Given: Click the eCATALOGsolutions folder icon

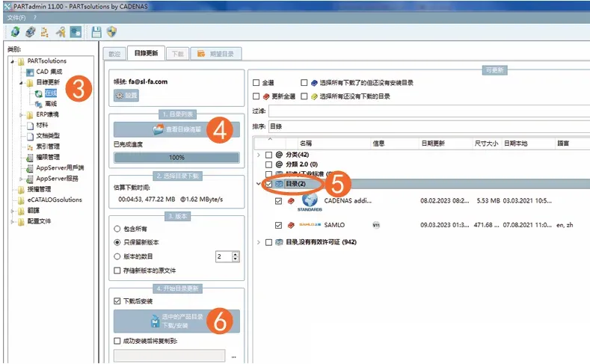Looking at the screenshot, I should coord(21,200).
